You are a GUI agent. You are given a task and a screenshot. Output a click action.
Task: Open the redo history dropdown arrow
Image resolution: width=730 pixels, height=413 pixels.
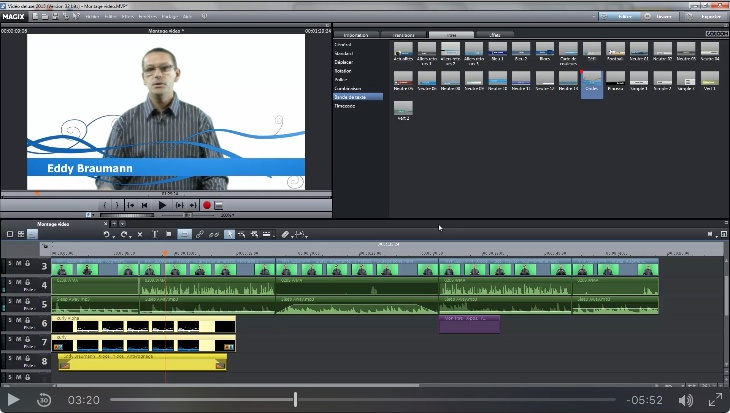pyautogui.click(x=130, y=236)
